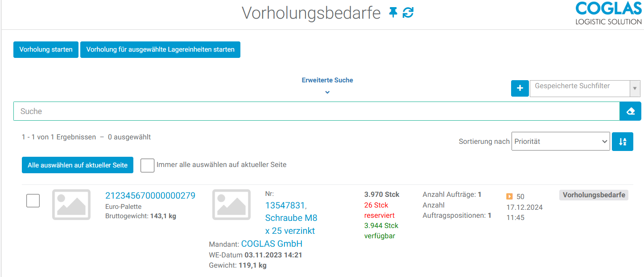Viewport: 644px width, 277px height.
Task: Click Alle auswählen auf aktueller Seite button
Action: 78,165
